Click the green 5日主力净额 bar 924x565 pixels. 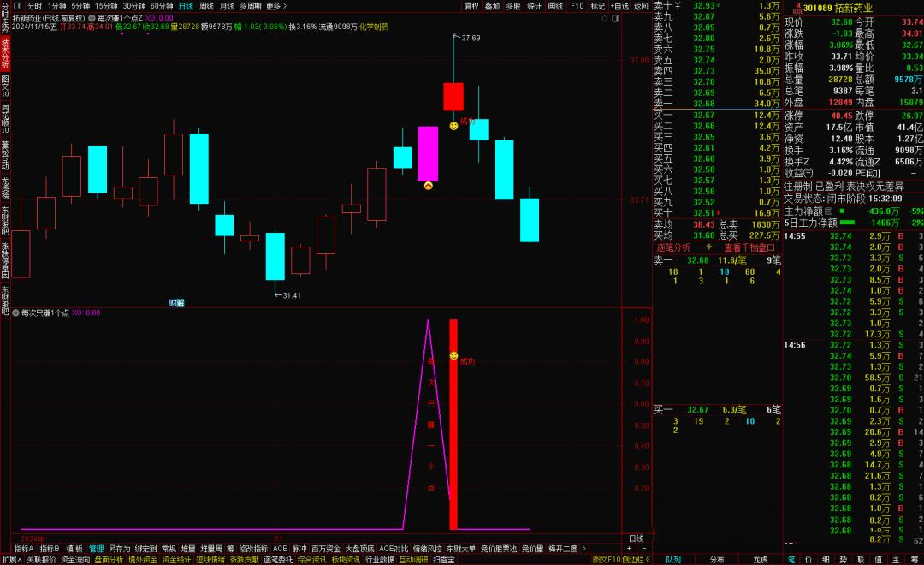point(847,222)
